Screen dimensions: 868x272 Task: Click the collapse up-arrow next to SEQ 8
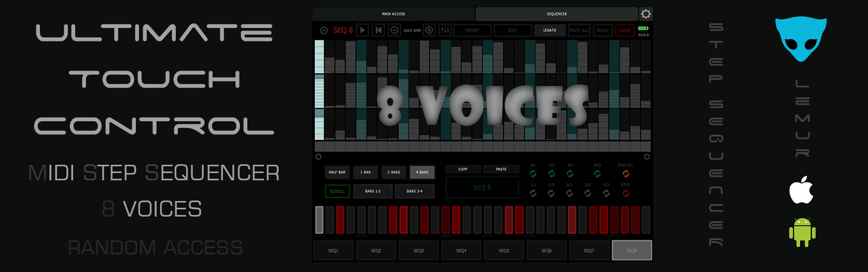coord(324,31)
